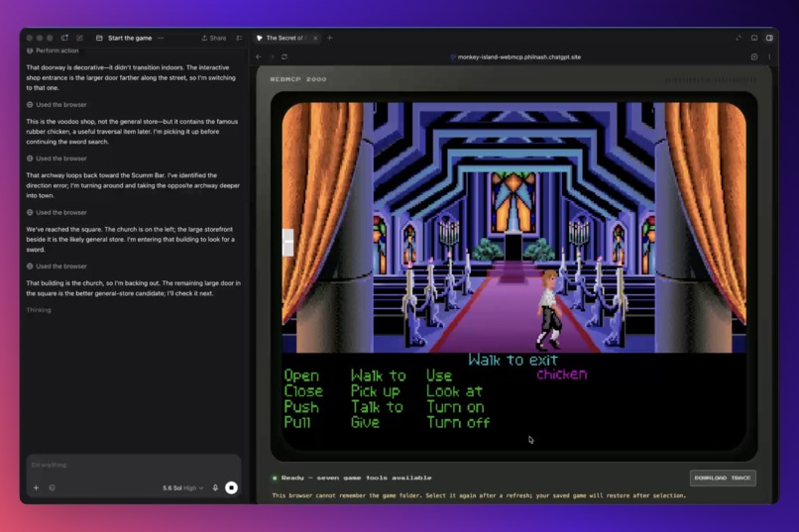Select the chicken inventory item
Image resolution: width=799 pixels, height=532 pixels.
(x=561, y=374)
